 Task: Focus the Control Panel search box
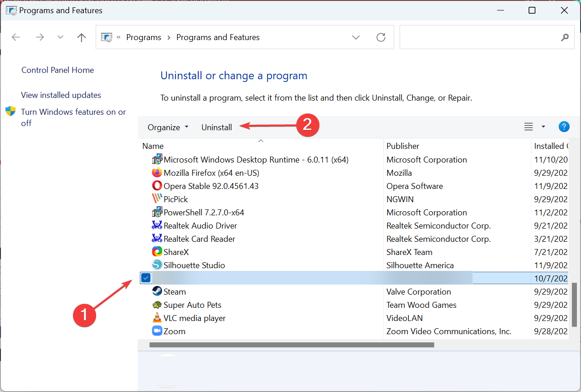point(486,37)
